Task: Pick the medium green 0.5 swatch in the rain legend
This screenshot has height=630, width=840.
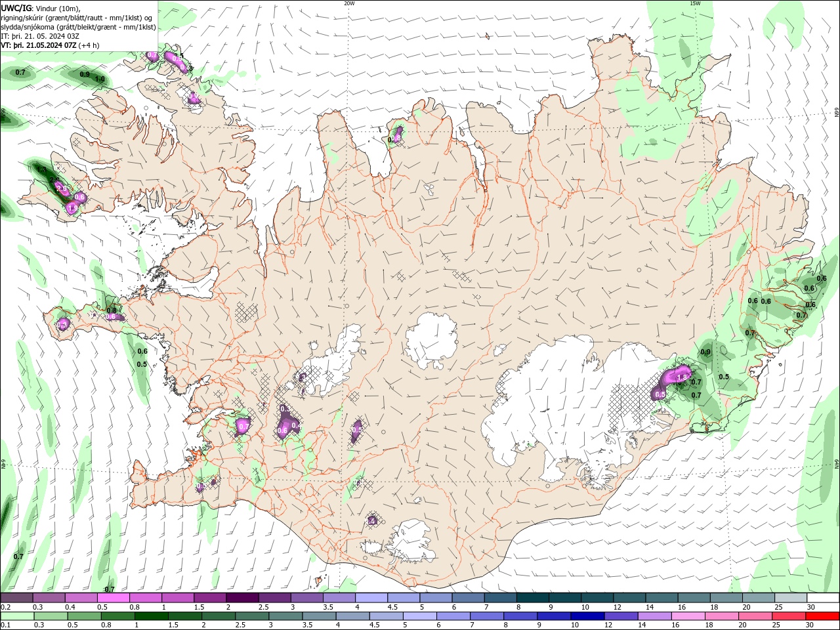Action: tap(84, 616)
